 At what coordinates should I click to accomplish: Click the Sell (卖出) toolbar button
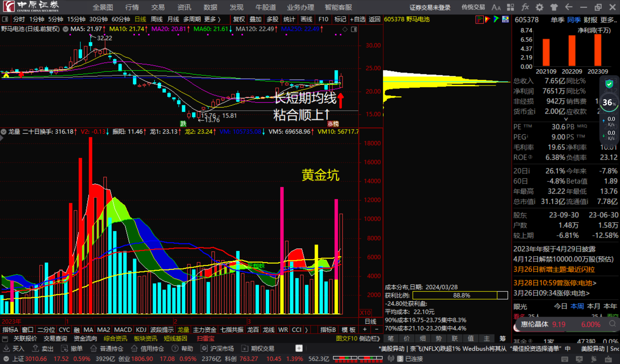coord(43,348)
